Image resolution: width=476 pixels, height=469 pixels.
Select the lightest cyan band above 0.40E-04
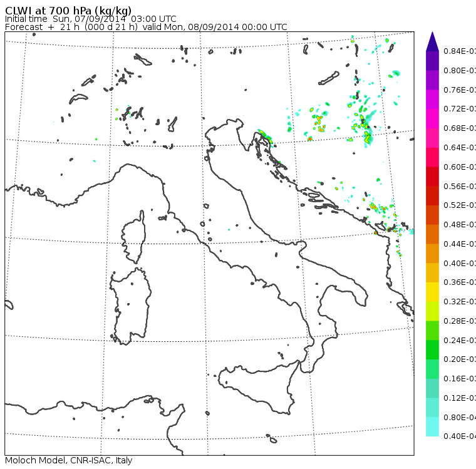point(432,427)
